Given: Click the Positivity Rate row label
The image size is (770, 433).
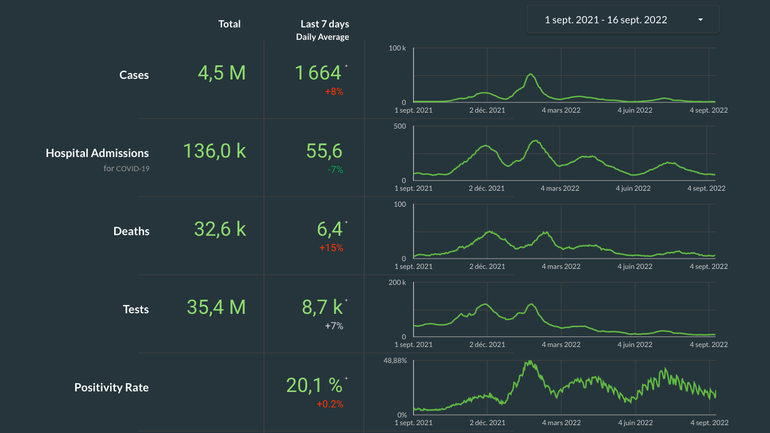Looking at the screenshot, I should [111, 387].
